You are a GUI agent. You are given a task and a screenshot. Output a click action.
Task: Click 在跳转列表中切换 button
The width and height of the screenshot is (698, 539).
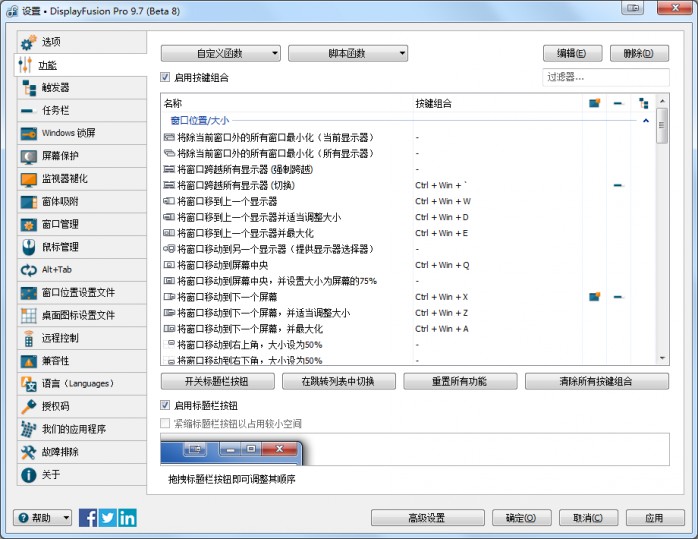point(339,381)
